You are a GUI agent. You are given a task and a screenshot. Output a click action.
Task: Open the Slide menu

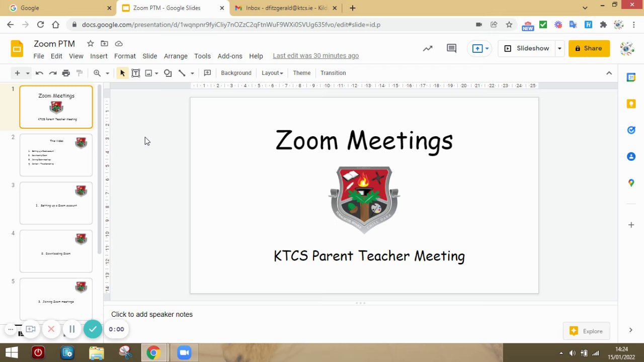point(149,56)
